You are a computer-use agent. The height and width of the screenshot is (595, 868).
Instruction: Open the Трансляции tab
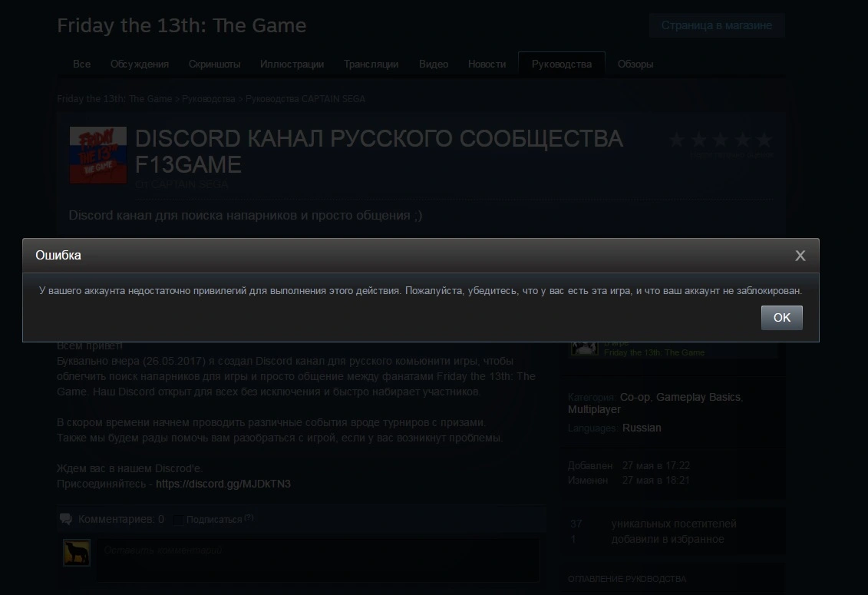pos(371,64)
